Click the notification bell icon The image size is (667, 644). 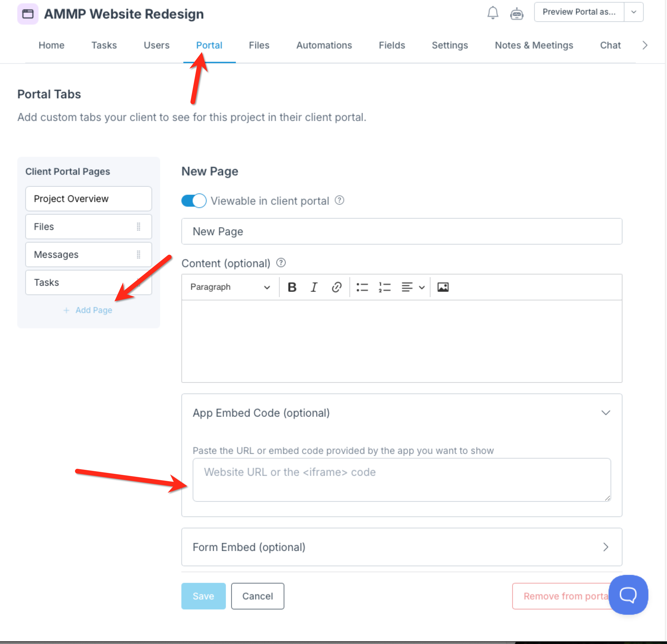point(492,13)
